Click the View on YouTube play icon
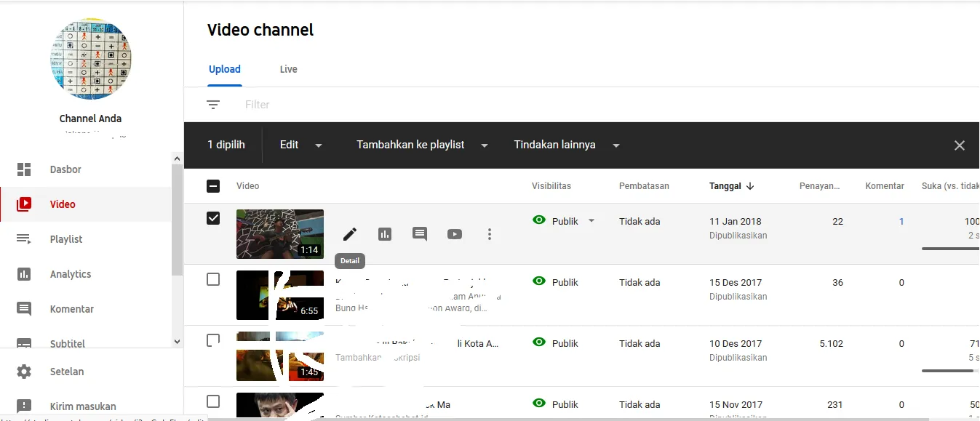The width and height of the screenshot is (980, 421). [455, 234]
